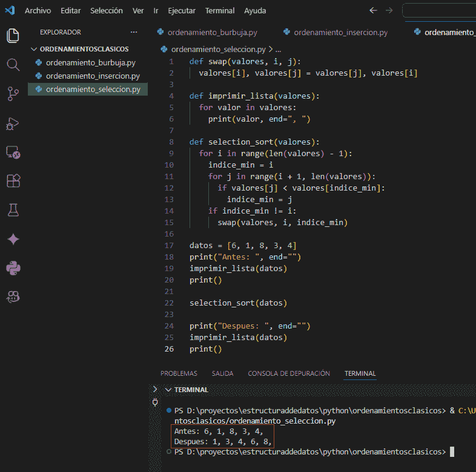This screenshot has width=476, height=472.
Task: Click terminal output 'Despues: 1, 3, 4, 6, 8,'
Action: [222, 441]
